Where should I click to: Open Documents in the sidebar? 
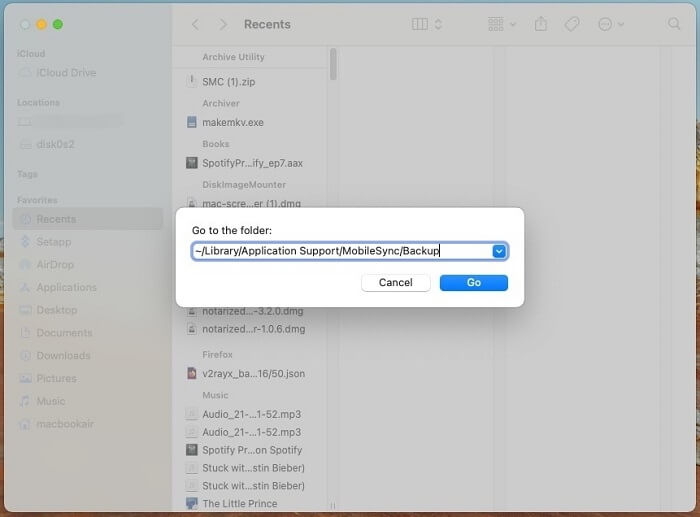pyautogui.click(x=64, y=333)
